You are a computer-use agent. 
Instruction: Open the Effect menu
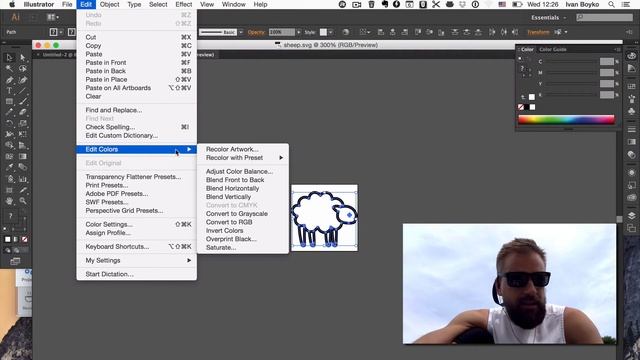coord(184,4)
